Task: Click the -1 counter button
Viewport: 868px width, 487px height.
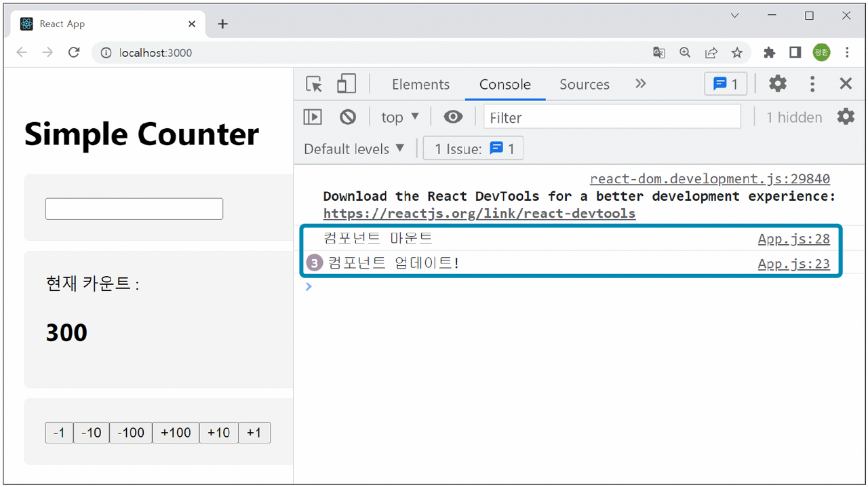Action: click(59, 433)
